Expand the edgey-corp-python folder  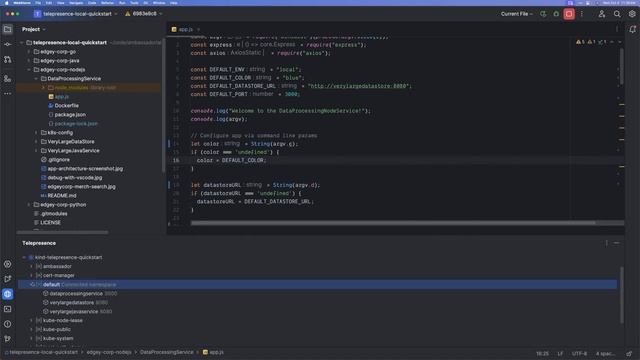point(29,204)
